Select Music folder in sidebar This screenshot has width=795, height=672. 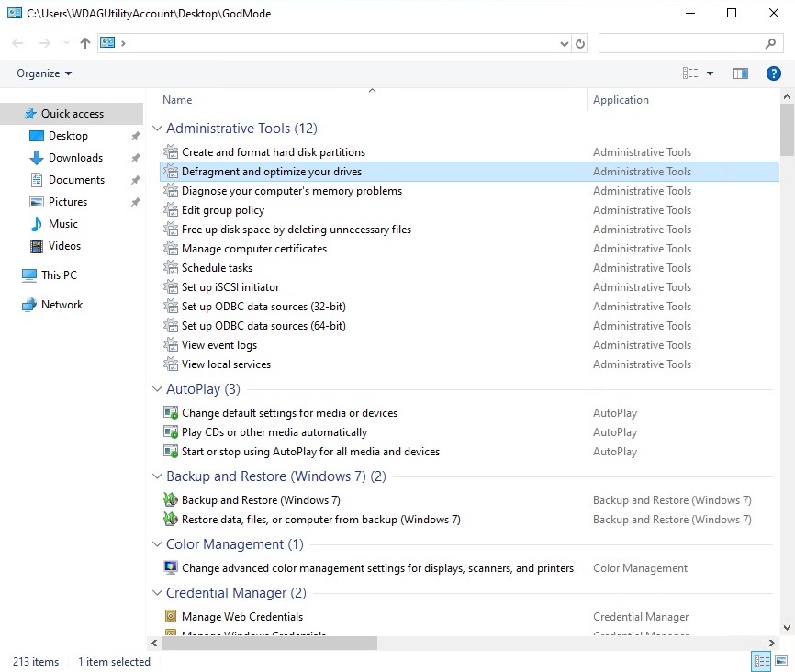pos(62,224)
